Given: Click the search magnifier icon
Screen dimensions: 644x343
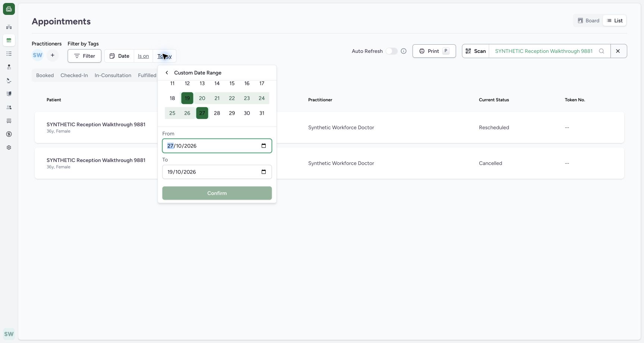Looking at the screenshot, I should pyautogui.click(x=602, y=51).
